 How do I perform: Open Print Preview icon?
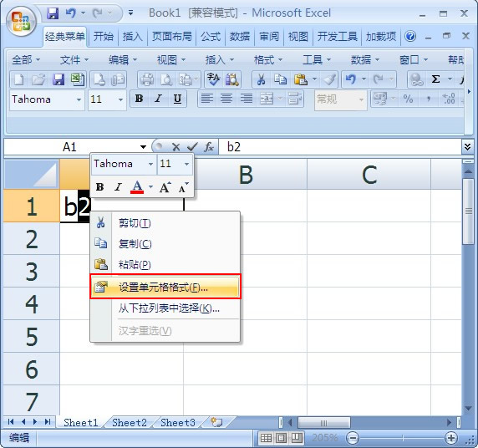point(166,79)
